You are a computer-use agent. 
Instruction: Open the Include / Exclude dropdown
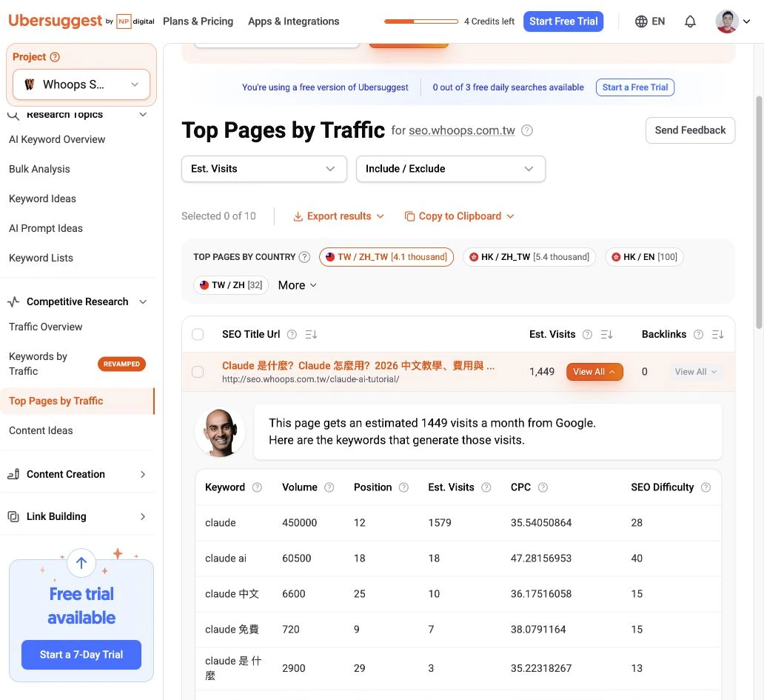[451, 169]
